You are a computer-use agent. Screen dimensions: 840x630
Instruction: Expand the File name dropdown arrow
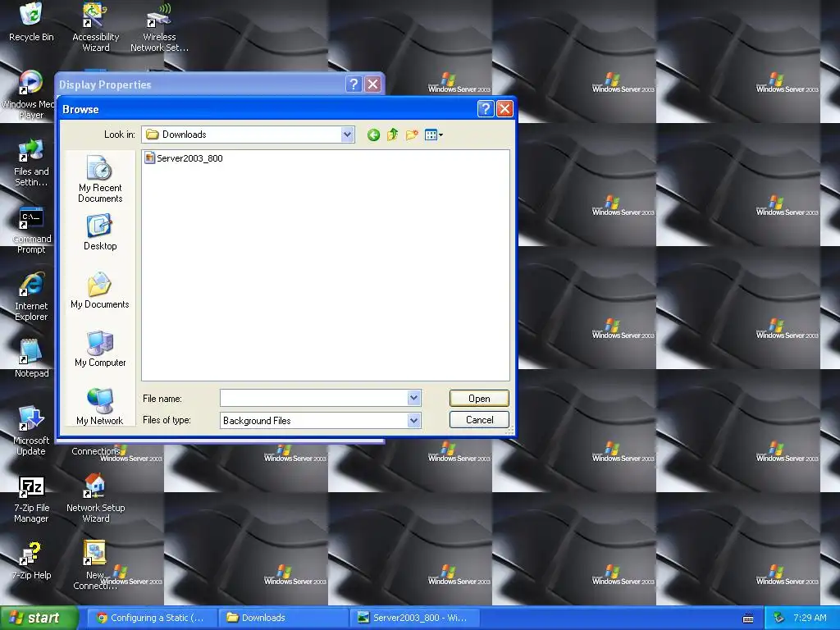pos(413,398)
